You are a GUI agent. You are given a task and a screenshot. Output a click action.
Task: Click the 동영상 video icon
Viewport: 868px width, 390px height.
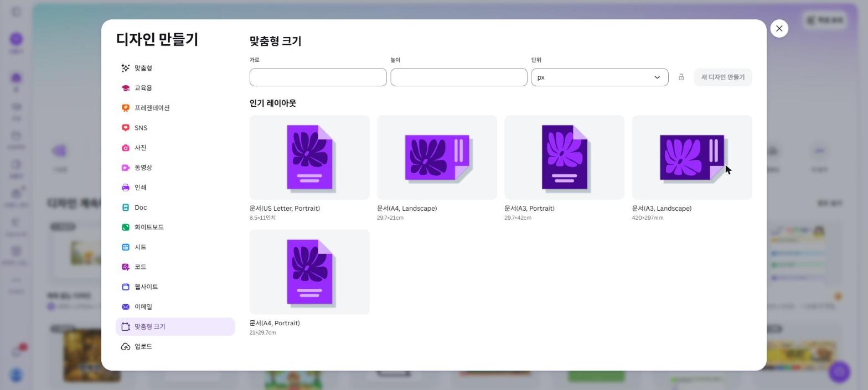coord(126,168)
